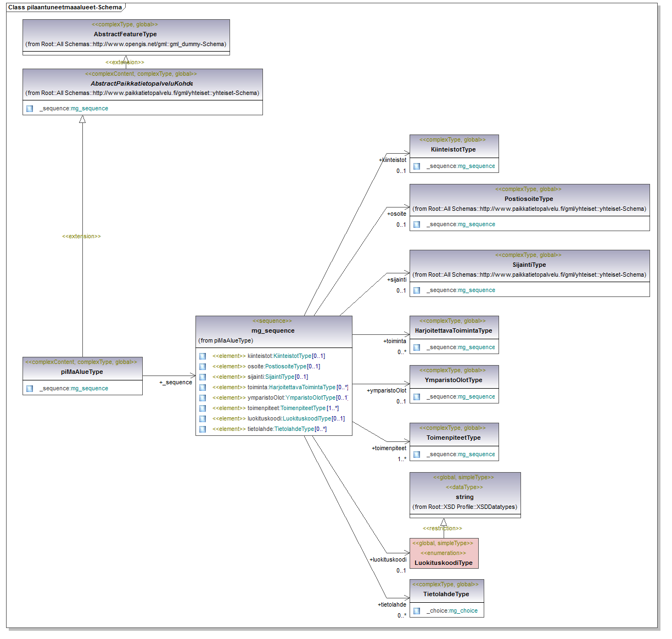The height and width of the screenshot is (639, 672).
Task: Click the _sequence icon in piMaAlueType class
Action: (x=30, y=389)
